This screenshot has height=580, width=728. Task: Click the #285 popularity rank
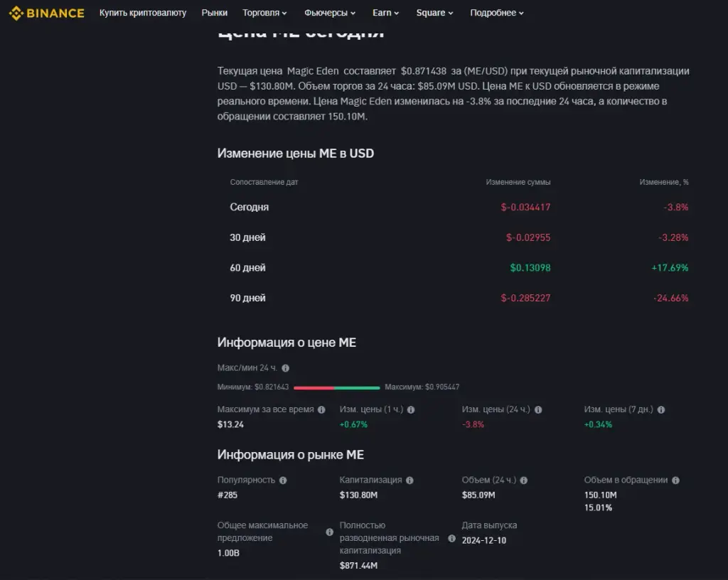click(227, 495)
